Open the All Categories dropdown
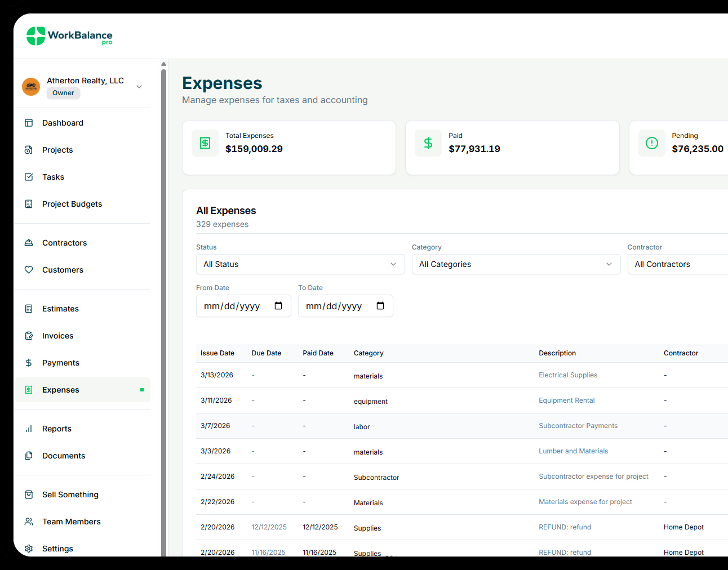Viewport: 728px width, 570px height. (x=516, y=264)
